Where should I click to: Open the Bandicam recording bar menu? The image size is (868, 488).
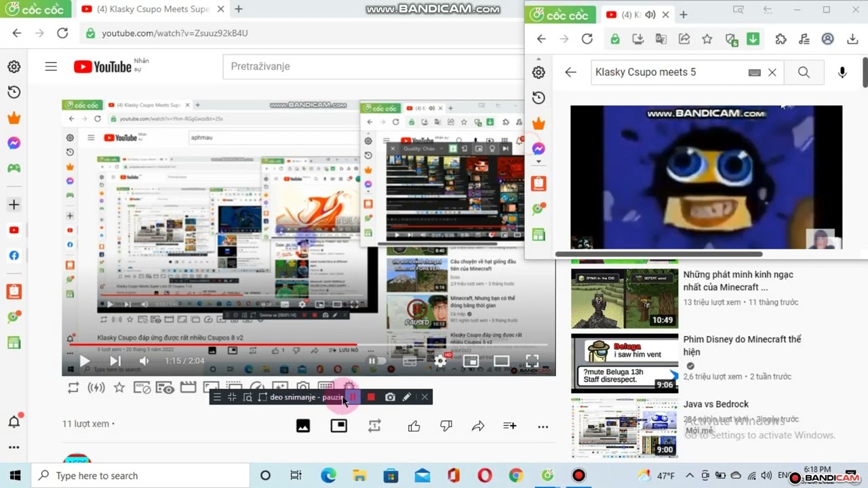[217, 397]
